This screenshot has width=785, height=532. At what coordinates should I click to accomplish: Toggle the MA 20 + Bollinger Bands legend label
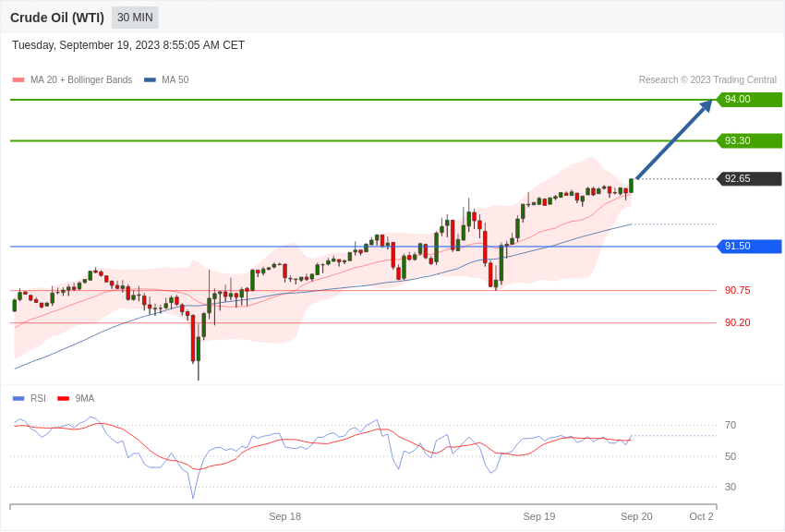tap(81, 80)
